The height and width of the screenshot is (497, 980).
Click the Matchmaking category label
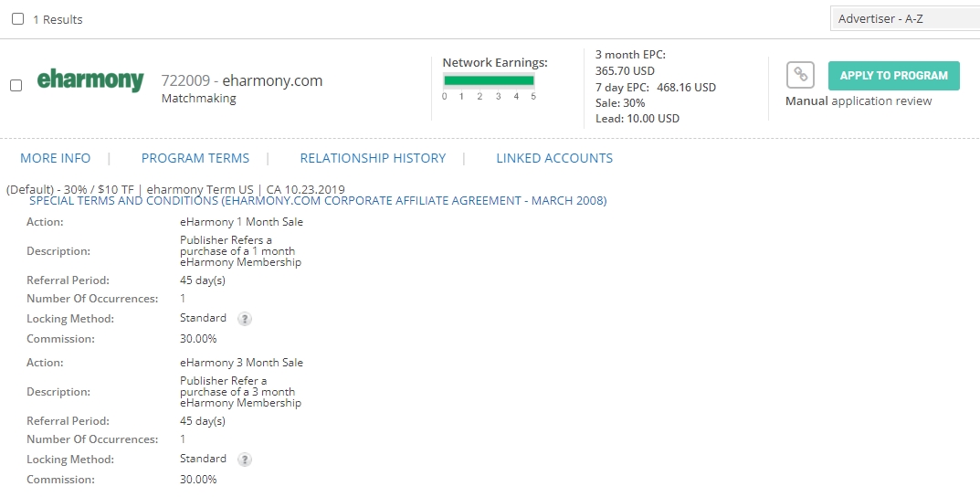click(199, 98)
